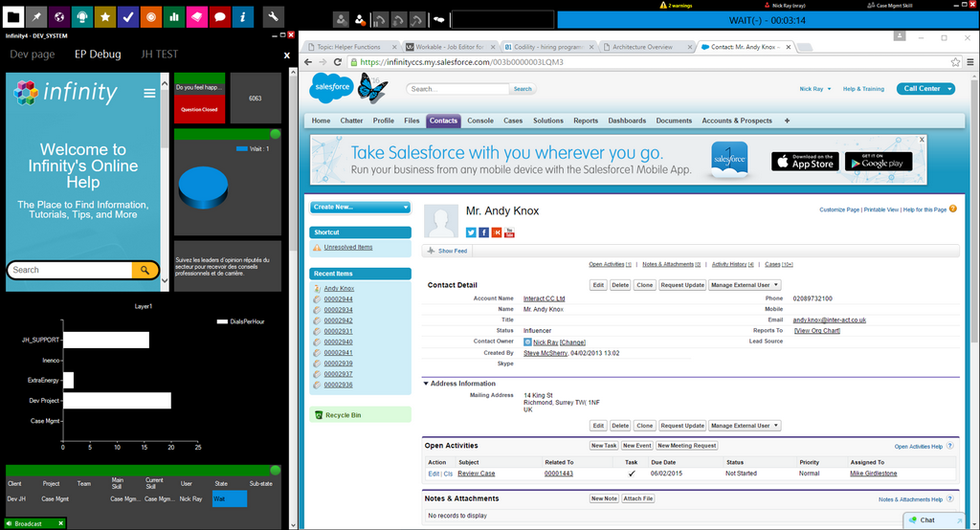The width and height of the screenshot is (980, 530).
Task: Open the Nick Ray user menu
Action: coord(815,89)
